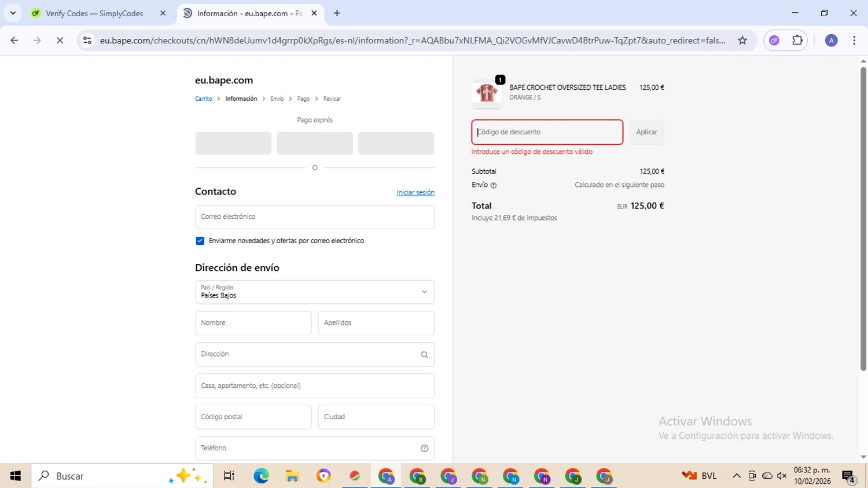Viewport: 868px width, 488px height.
Task: Click the muted volume tray icon
Action: click(x=782, y=476)
